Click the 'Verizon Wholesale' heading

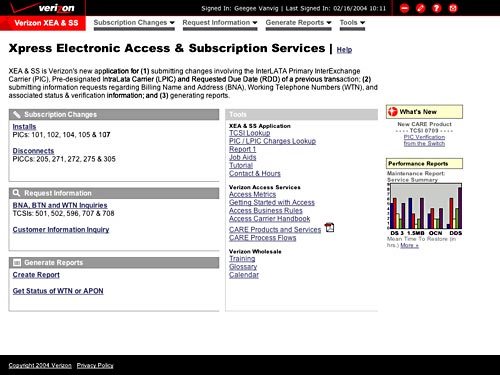click(255, 252)
